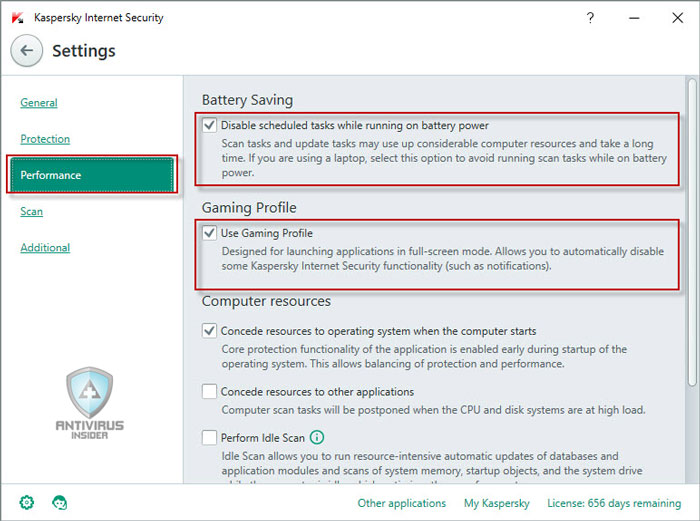
Task: Click the info icon beside Perform Idle Scan
Action: (317, 438)
